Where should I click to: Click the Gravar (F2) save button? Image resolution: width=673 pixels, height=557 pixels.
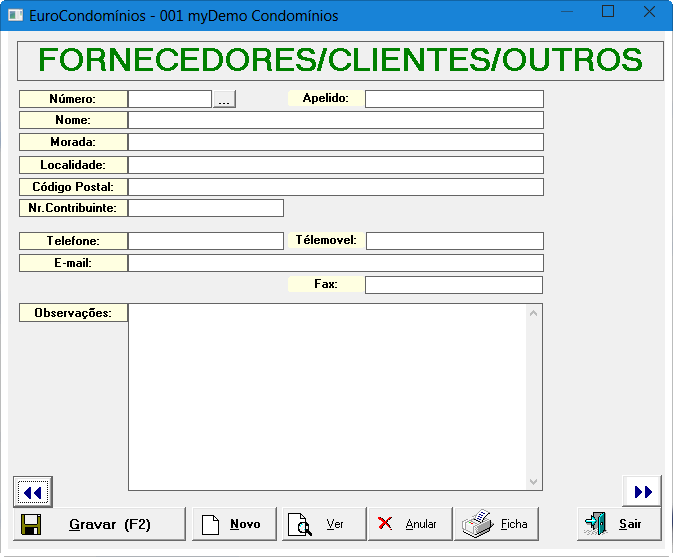[99, 524]
